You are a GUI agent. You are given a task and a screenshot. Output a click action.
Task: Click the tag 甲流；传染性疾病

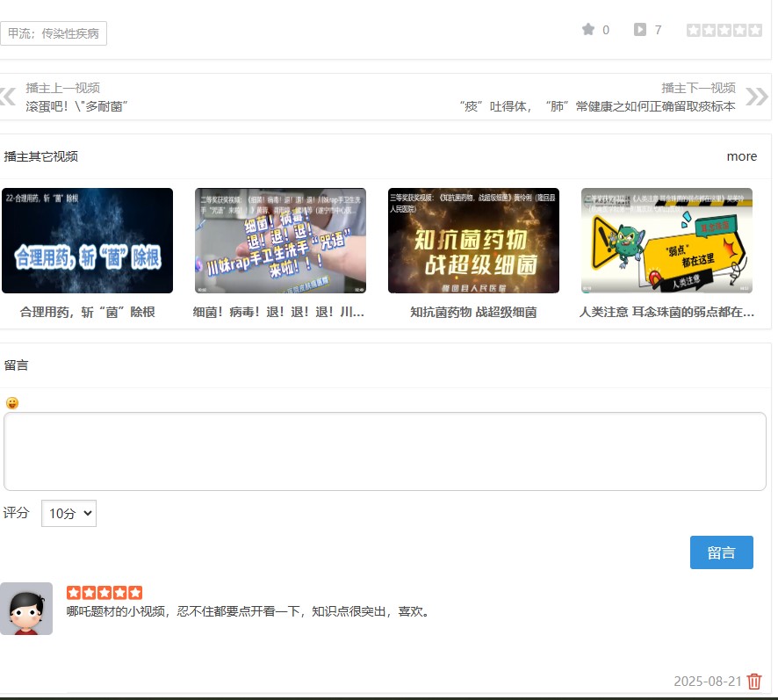pos(55,32)
